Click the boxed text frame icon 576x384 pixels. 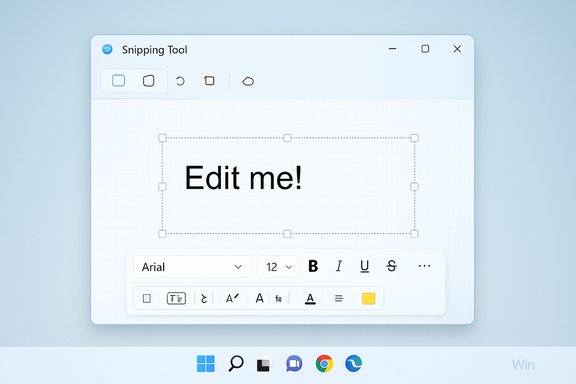(176, 298)
